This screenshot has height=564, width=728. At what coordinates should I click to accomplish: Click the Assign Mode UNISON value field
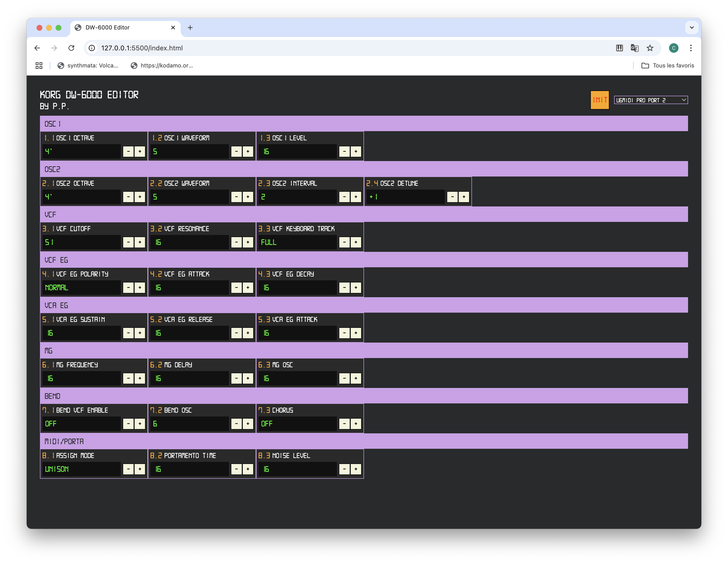(81, 469)
